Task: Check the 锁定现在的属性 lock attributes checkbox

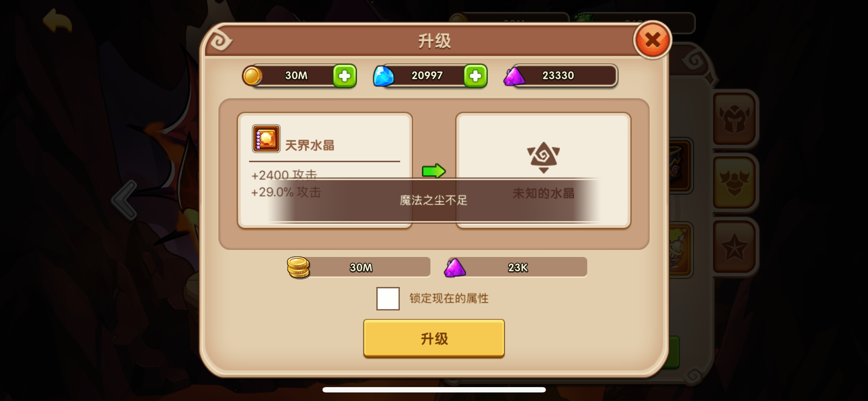Action: pos(388,298)
